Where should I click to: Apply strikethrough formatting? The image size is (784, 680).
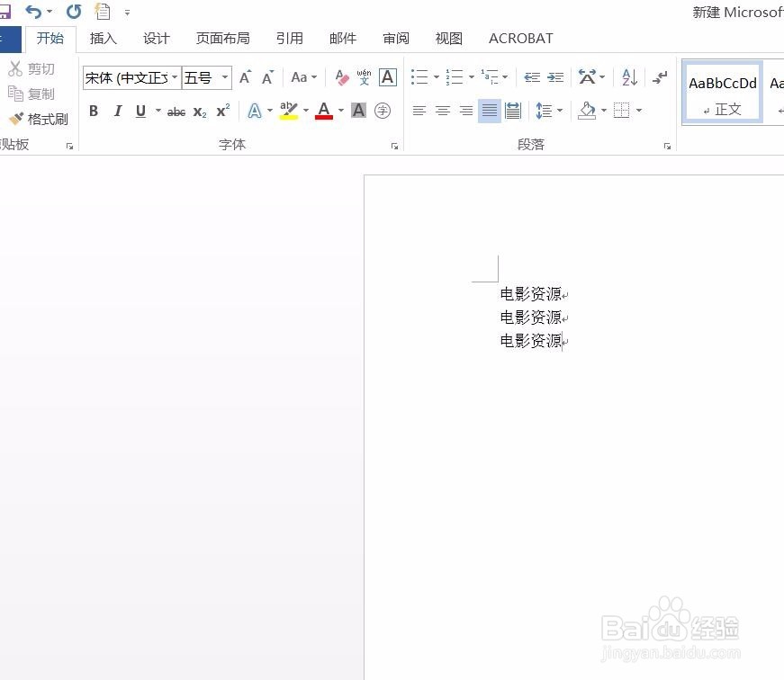click(176, 111)
